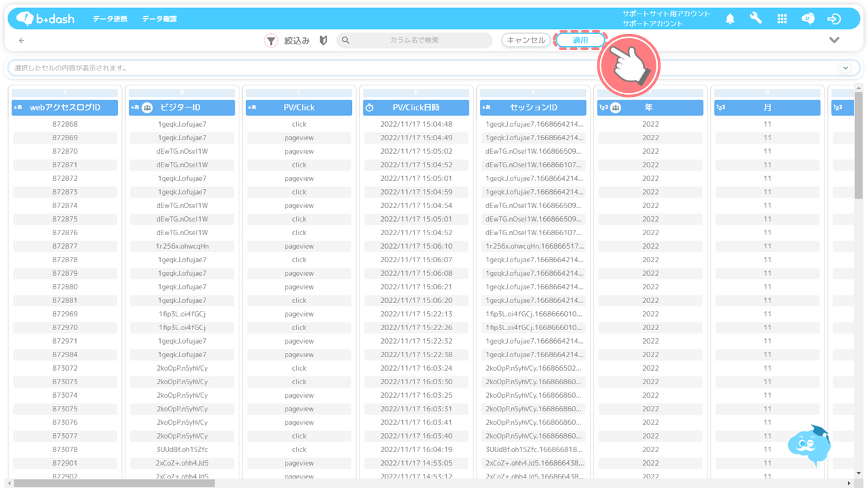Select cell 2022/11/17 16:04:19
This screenshot has height=488, width=868.
(416, 449)
